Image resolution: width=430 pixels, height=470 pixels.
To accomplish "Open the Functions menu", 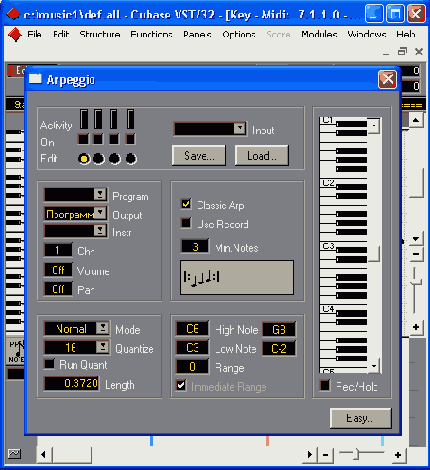I will [151, 35].
